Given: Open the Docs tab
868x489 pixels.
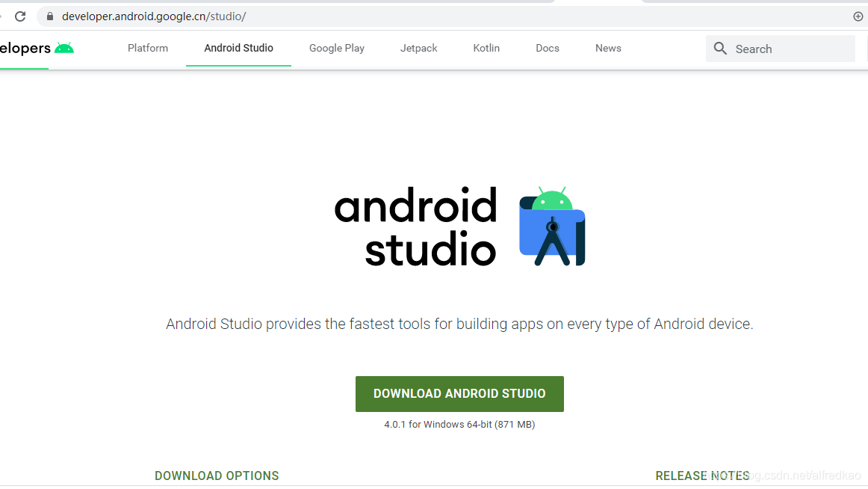Looking at the screenshot, I should pos(548,48).
